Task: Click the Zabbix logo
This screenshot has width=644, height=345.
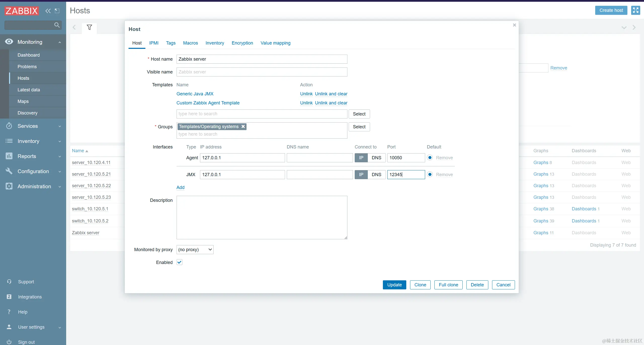Action: tap(22, 11)
